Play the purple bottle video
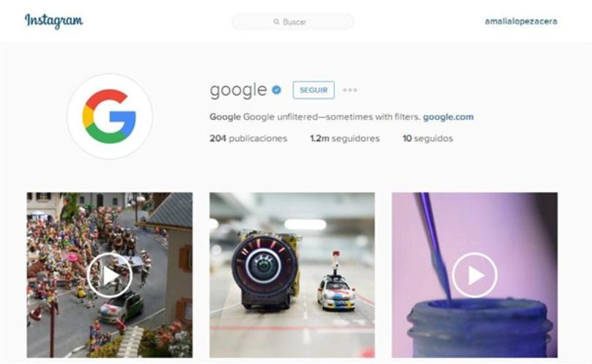Viewport: 592px width, 364px height. (475, 275)
